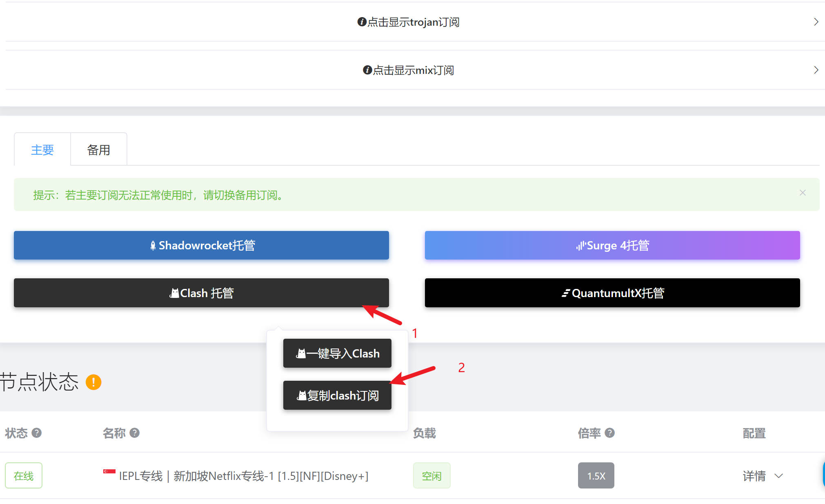Click the 节点状态 heading
825x504 pixels.
(x=39, y=382)
